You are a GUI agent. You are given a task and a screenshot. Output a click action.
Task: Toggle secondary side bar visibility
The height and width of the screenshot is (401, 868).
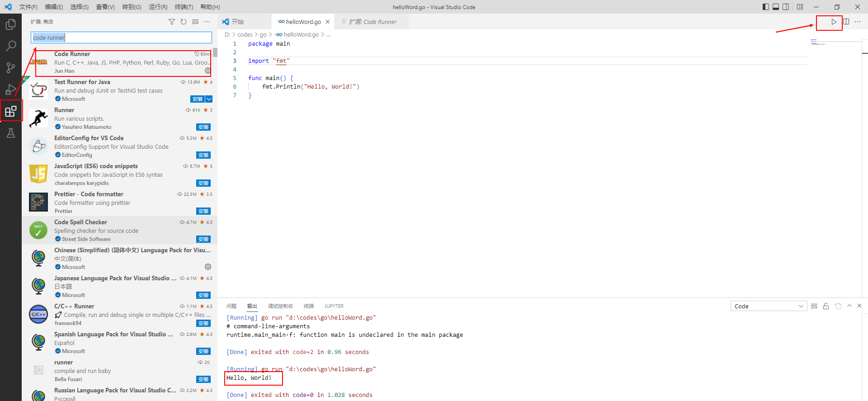point(786,7)
